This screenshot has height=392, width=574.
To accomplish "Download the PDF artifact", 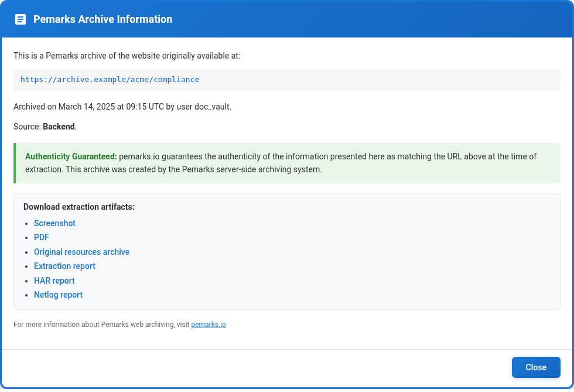I will (x=42, y=237).
